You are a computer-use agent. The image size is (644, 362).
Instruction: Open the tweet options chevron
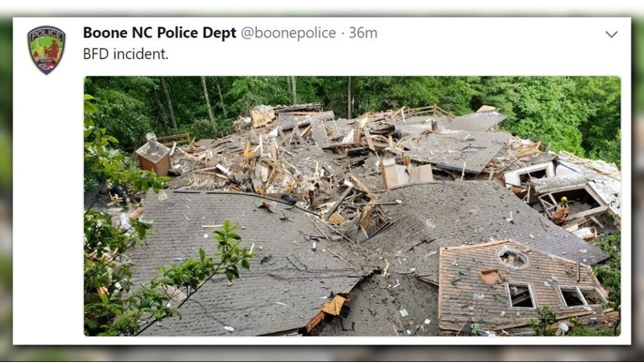click(x=612, y=34)
